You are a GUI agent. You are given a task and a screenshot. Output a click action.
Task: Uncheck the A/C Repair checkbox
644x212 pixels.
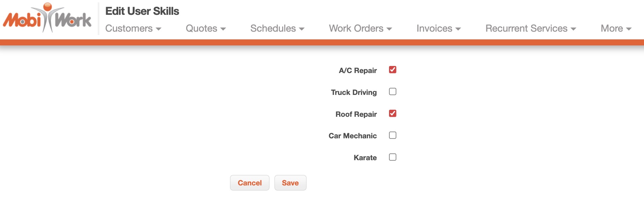pos(392,70)
